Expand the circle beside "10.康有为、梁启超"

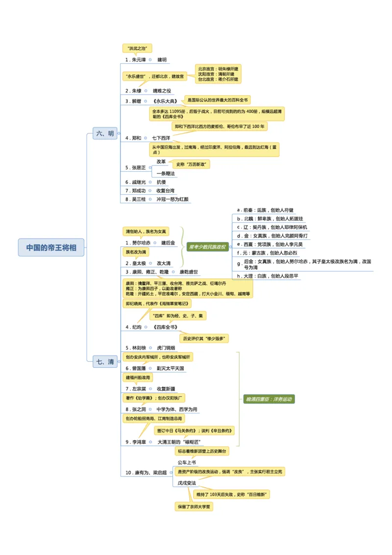click(171, 472)
